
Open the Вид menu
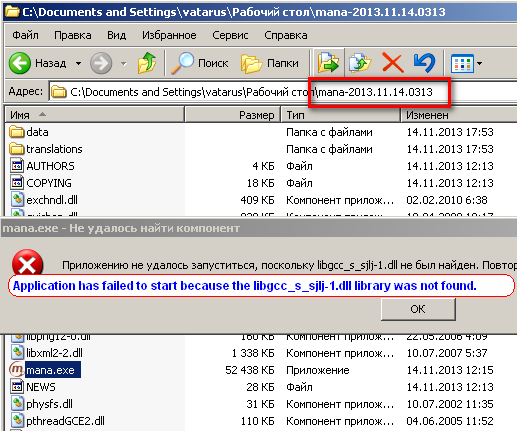point(116,35)
